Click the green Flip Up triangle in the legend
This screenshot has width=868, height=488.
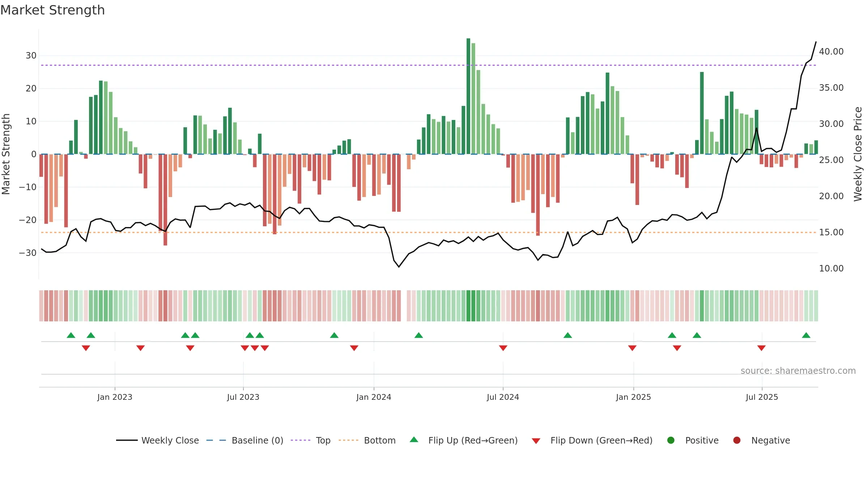[414, 440]
